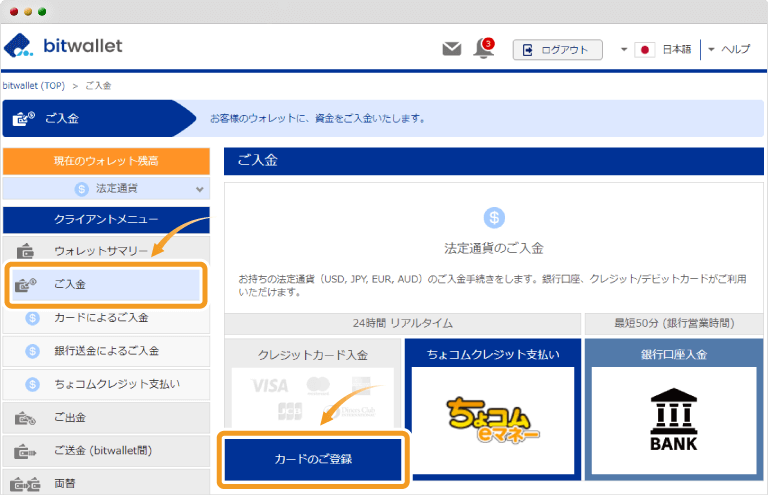Click the American Express logo
The image size is (768, 495).
(361, 386)
